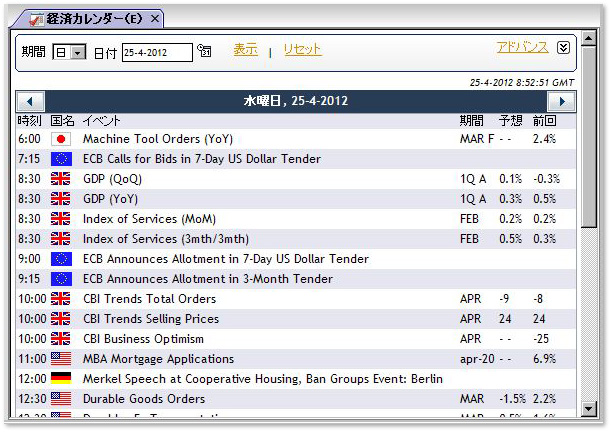The height and width of the screenshot is (432, 611).
Task: Click UK flag on GDP (QoQ) row
Action: point(61,179)
